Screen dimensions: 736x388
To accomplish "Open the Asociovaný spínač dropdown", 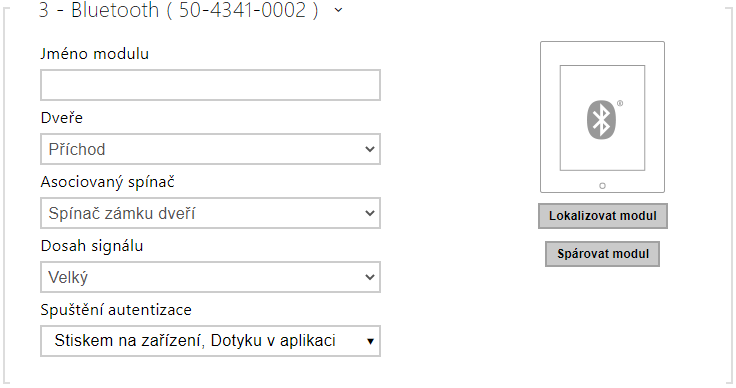I will [x=210, y=213].
